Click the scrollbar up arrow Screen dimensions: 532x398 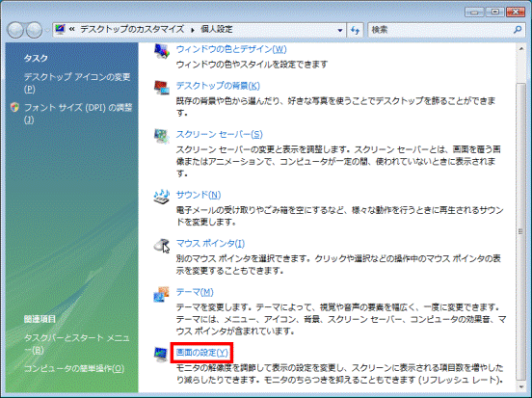520,49
